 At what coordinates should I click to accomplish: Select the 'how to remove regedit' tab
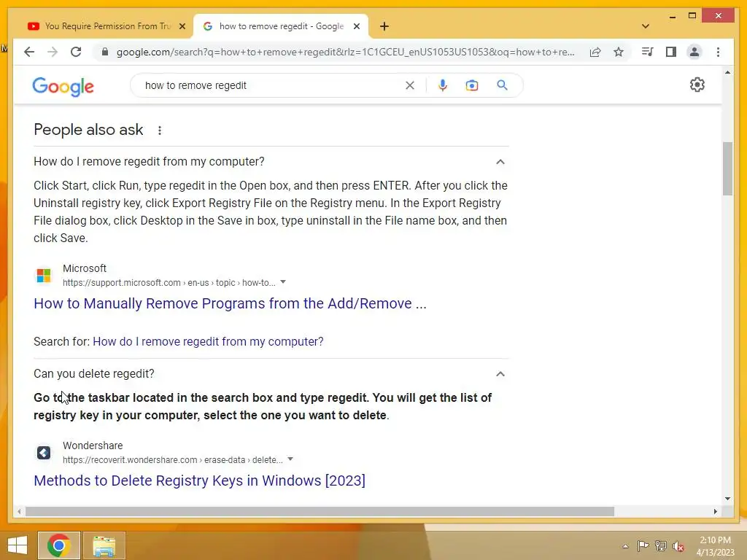point(281,26)
